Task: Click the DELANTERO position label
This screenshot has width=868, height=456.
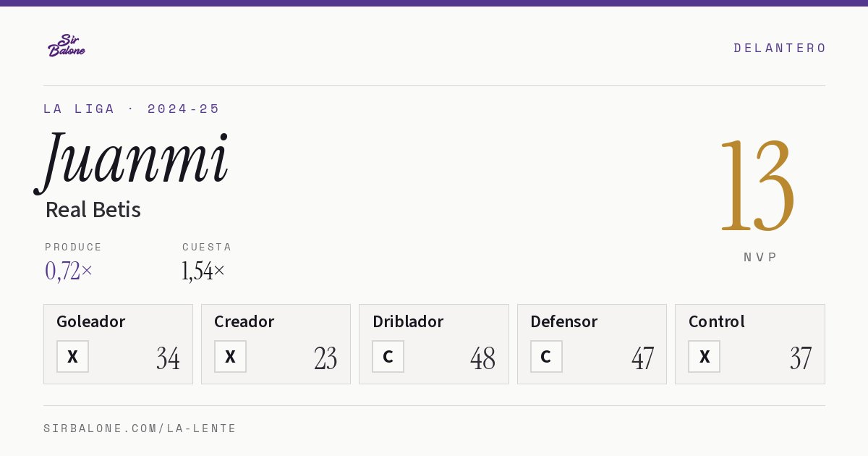Action: coord(780,48)
